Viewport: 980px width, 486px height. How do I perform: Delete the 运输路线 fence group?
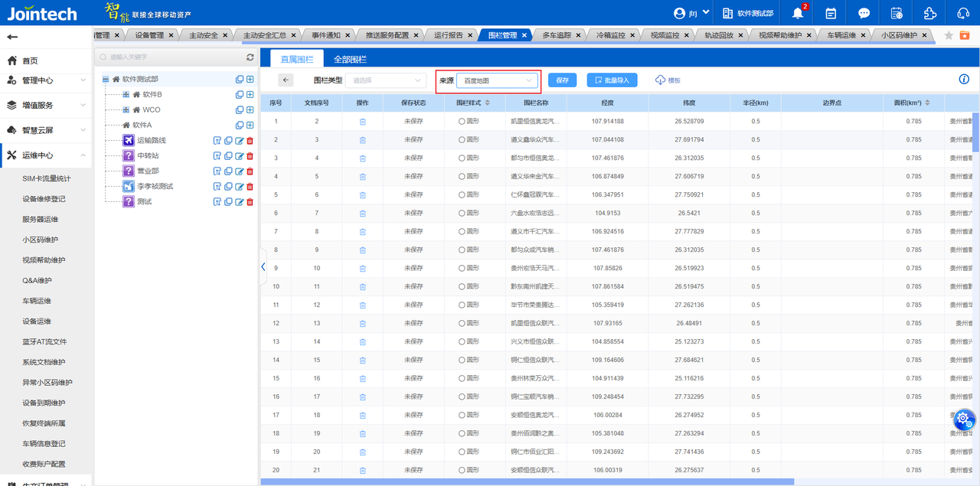pyautogui.click(x=250, y=141)
